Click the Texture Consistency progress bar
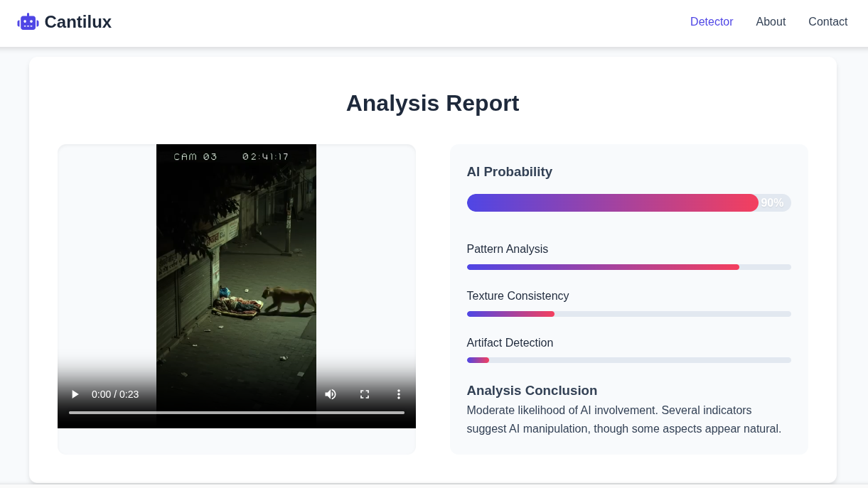 628,314
